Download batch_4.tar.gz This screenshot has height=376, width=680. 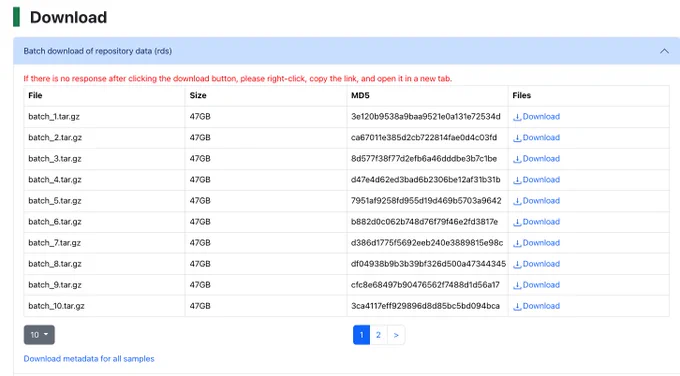tap(536, 180)
